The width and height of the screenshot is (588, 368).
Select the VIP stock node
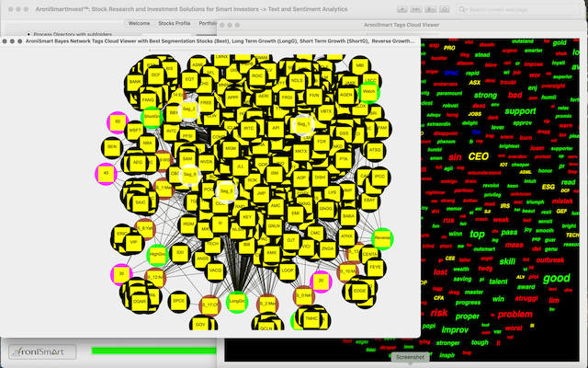click(x=133, y=243)
